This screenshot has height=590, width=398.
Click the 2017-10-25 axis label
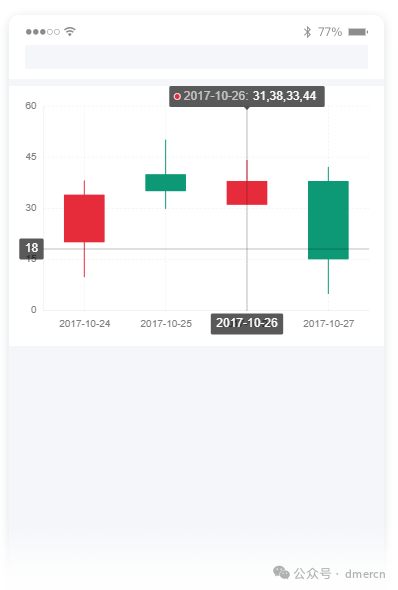pyautogui.click(x=166, y=324)
